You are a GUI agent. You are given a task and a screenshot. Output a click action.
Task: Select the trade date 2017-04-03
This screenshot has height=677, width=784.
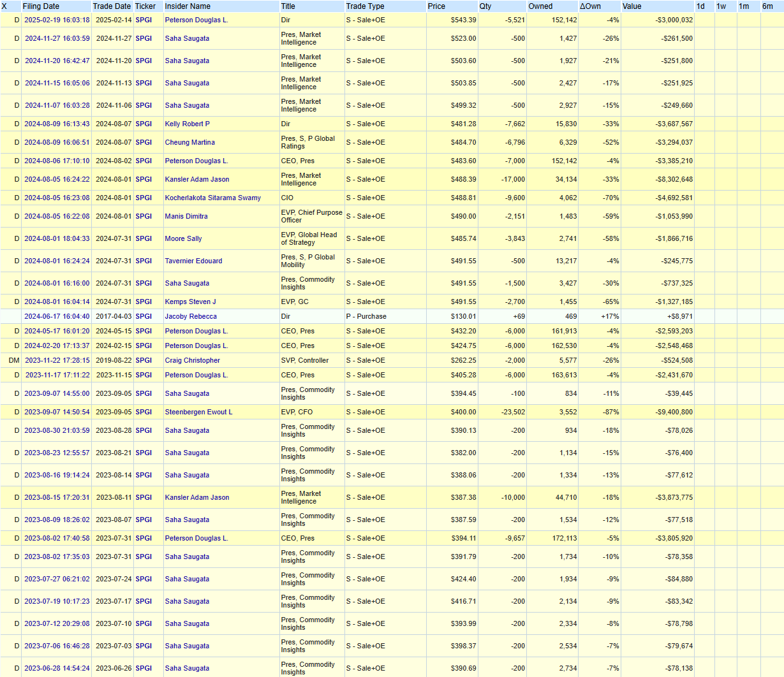tap(114, 316)
